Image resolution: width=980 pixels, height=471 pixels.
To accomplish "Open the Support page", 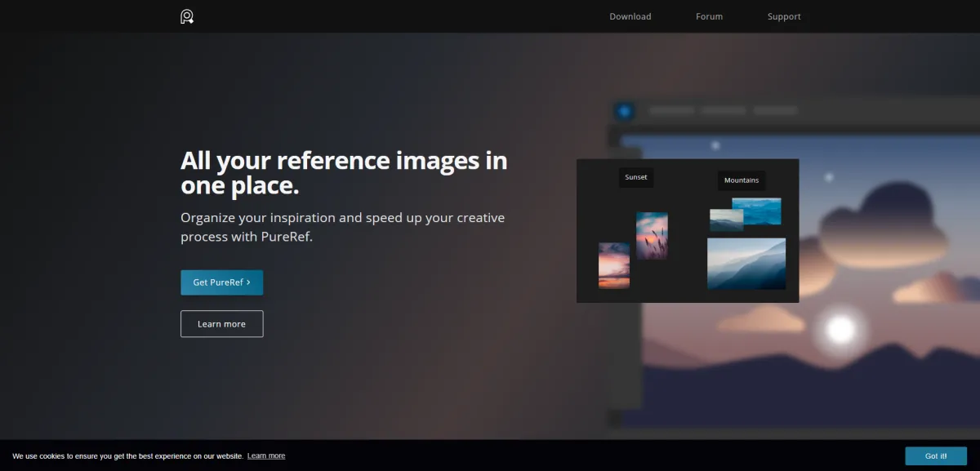I will (784, 16).
